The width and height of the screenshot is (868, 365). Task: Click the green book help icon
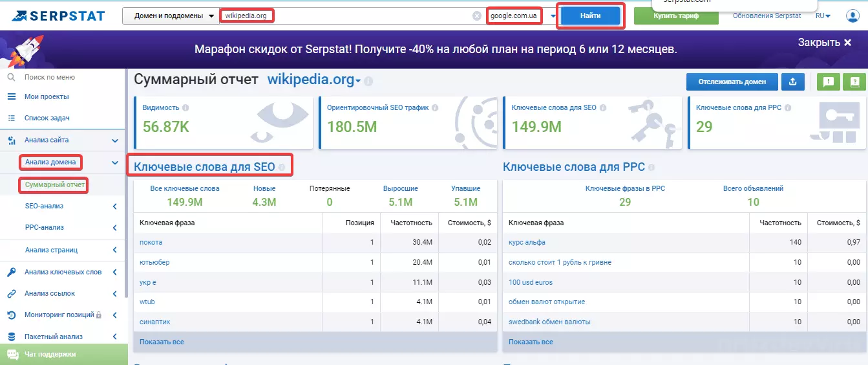[854, 82]
